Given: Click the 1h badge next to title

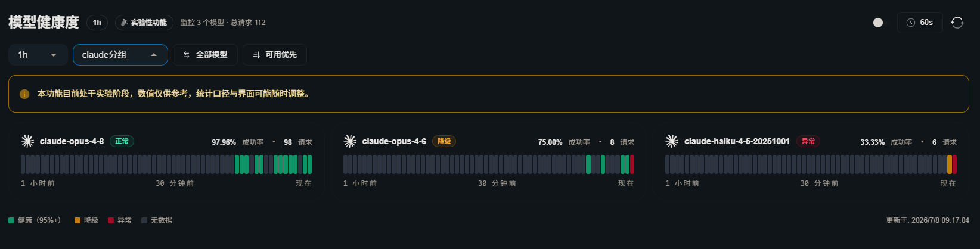Looking at the screenshot, I should point(97,23).
